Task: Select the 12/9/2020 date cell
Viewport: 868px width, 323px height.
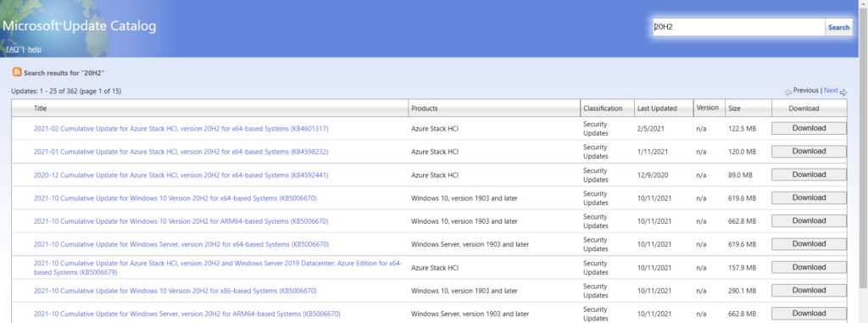Action: (652, 175)
